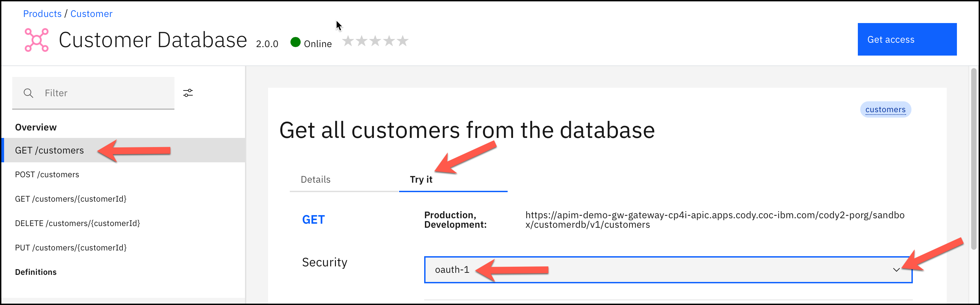This screenshot has width=980, height=305.
Task: Click the Customer Database product logo icon
Action: pos(37,40)
